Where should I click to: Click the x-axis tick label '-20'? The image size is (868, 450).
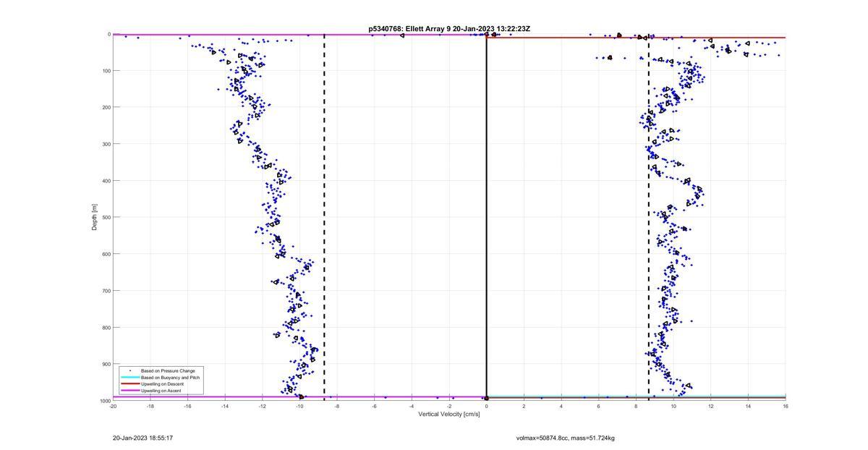click(113, 406)
